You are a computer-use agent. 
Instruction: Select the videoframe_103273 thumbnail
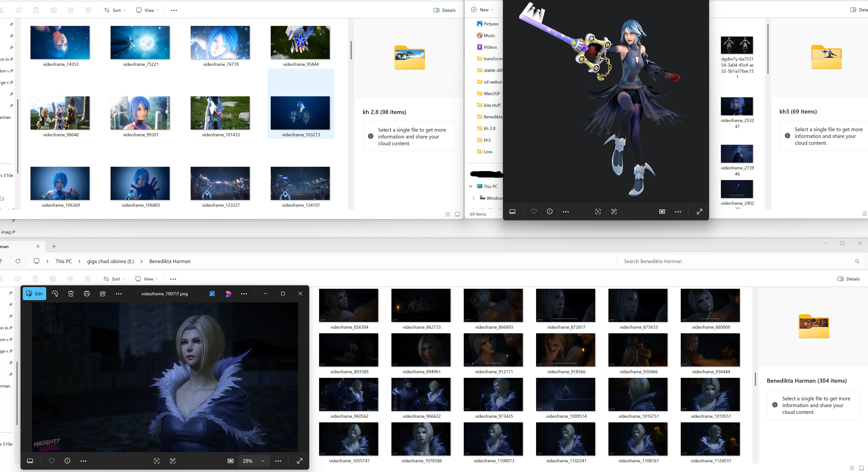coord(300,104)
